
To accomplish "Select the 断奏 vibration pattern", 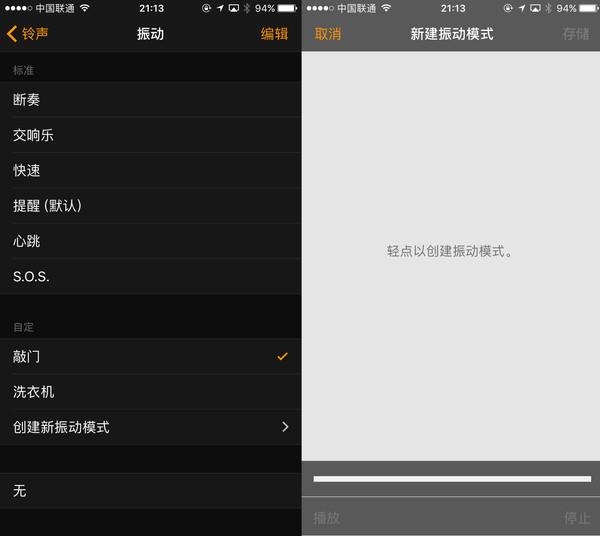I will (150, 100).
